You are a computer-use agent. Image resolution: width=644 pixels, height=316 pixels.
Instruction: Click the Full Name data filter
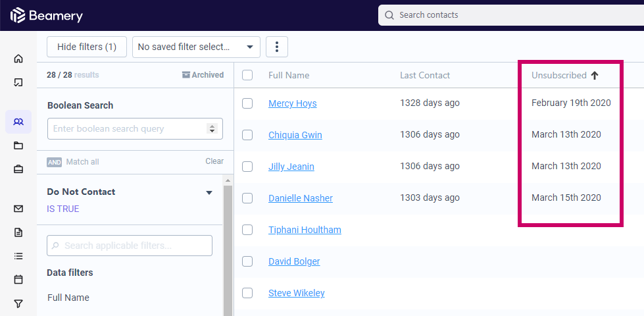[x=68, y=298]
